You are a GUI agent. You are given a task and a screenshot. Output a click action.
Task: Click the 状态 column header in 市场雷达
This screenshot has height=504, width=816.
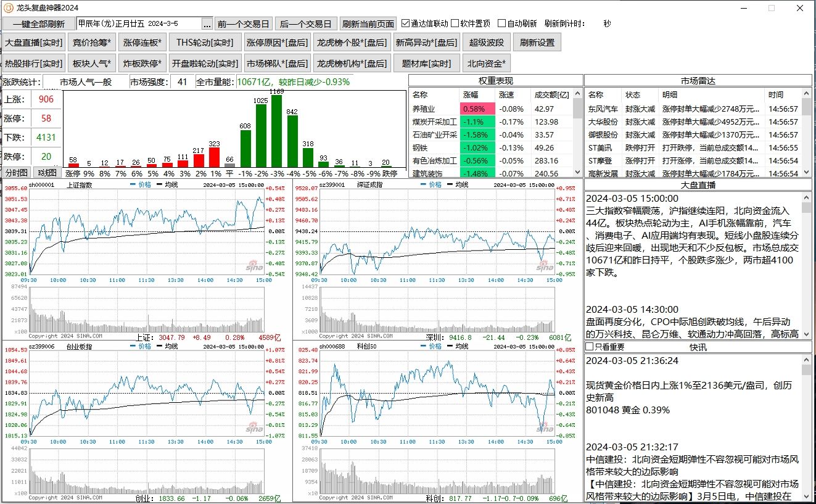(x=641, y=95)
